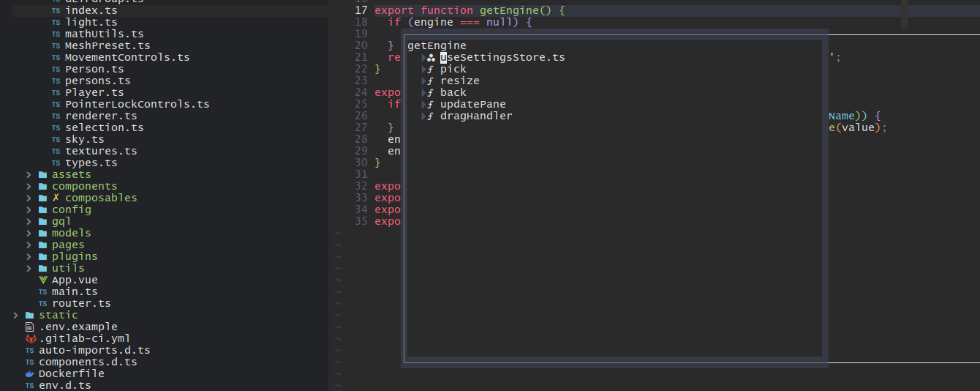Click the 'engine === null' condition text
Image resolution: width=980 pixels, height=391 pixels.
[x=464, y=23]
